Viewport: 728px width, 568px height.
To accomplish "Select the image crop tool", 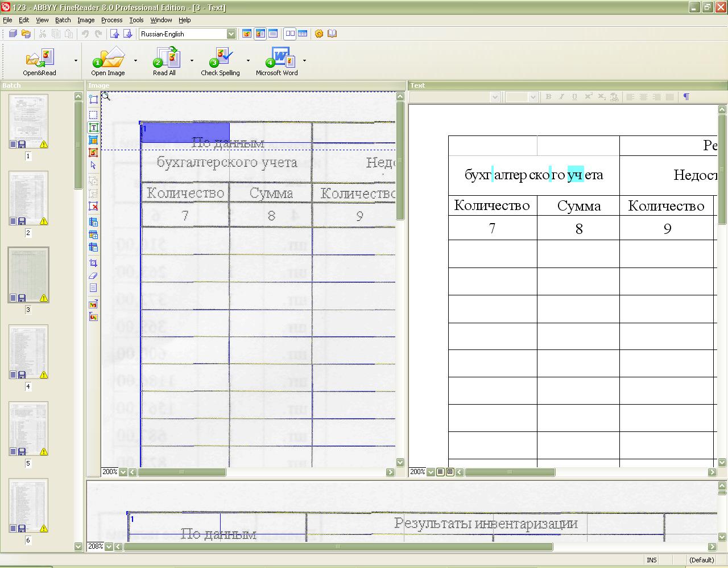I will (x=93, y=263).
